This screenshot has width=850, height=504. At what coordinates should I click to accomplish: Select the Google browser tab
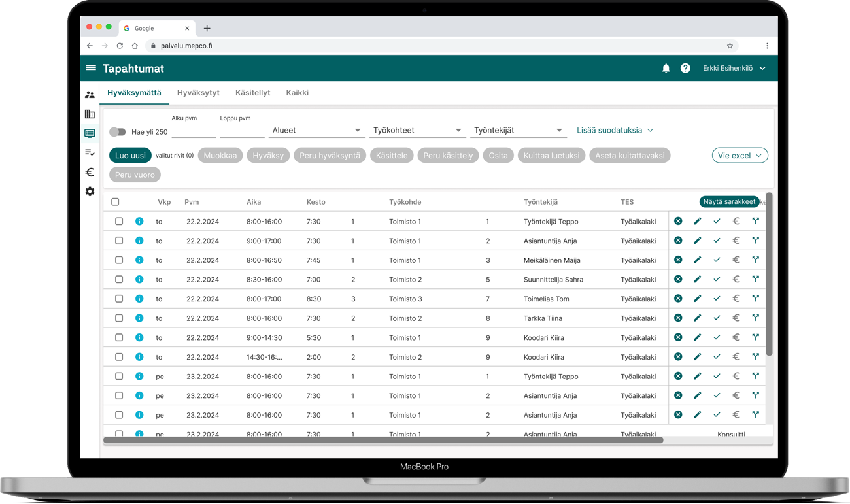[157, 28]
